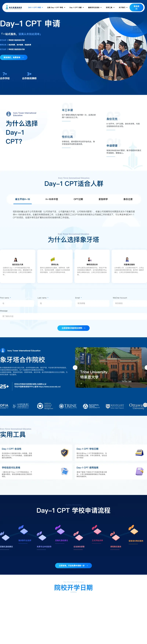The width and height of the screenshot is (147, 644).
Task: Open the 关于我们 dropdown
Action: pyautogui.click(x=123, y=8)
